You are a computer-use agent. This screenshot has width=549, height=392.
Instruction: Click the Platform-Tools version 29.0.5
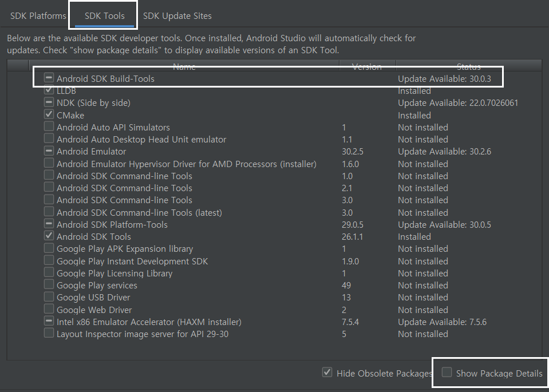pos(353,225)
